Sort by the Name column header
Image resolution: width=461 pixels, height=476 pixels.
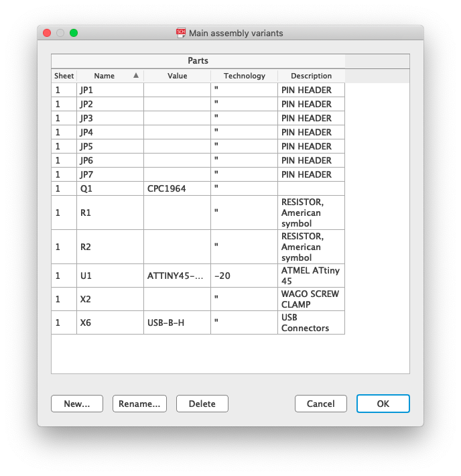[110, 76]
